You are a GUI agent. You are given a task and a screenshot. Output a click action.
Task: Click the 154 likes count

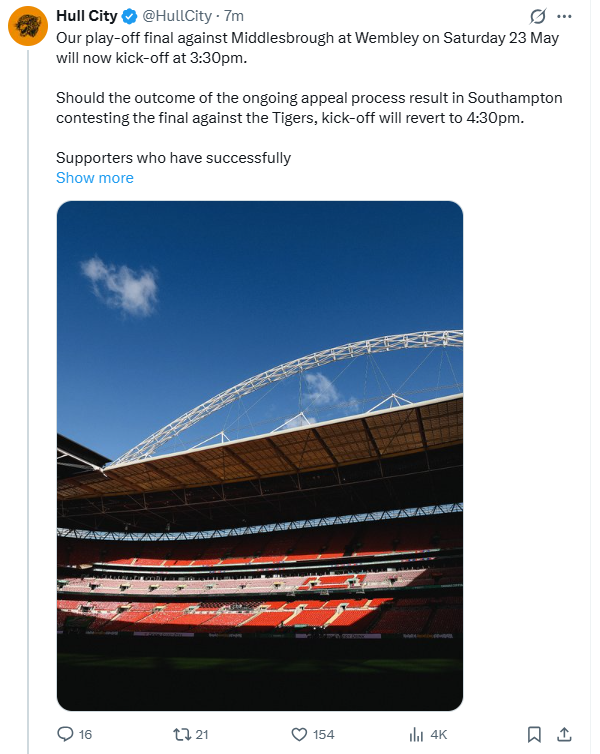click(x=324, y=735)
